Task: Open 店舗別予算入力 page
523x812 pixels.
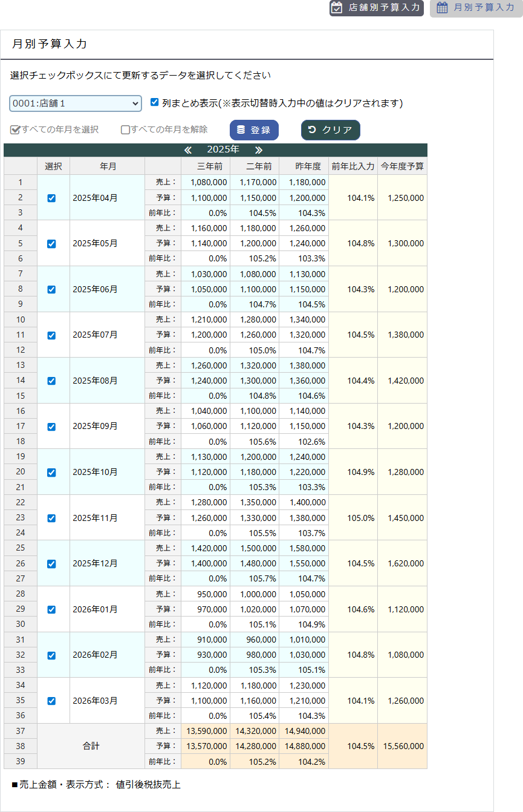Action: point(376,8)
